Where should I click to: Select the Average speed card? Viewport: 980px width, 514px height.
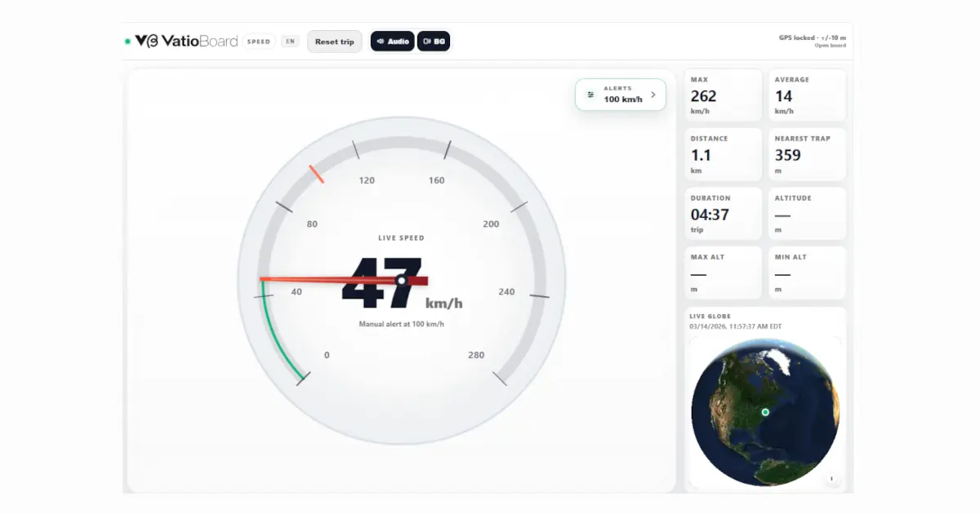tap(807, 95)
